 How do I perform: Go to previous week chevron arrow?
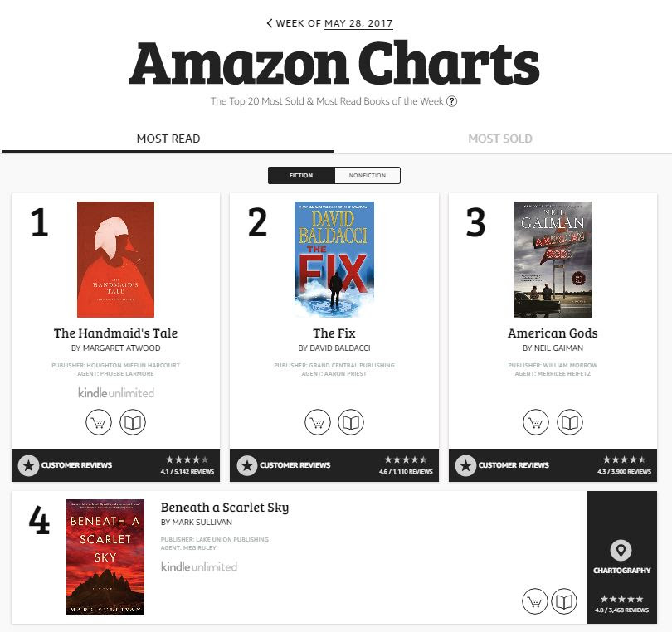pos(270,23)
